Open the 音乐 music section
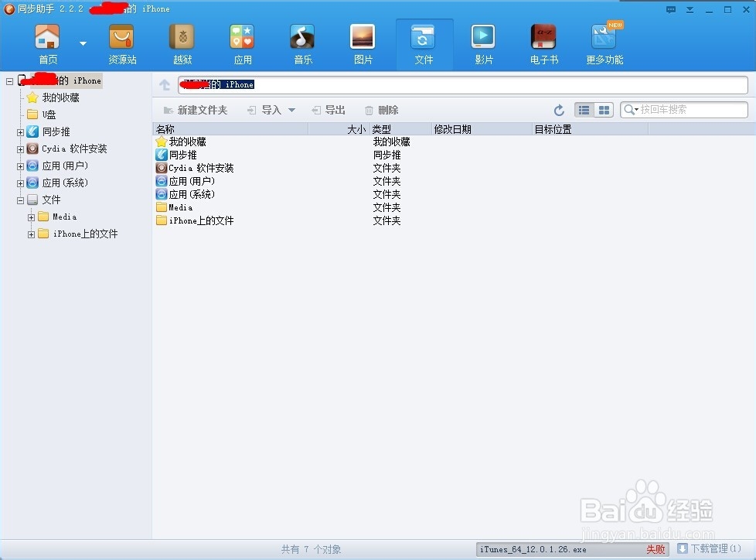This screenshot has width=756, height=560. pyautogui.click(x=303, y=44)
